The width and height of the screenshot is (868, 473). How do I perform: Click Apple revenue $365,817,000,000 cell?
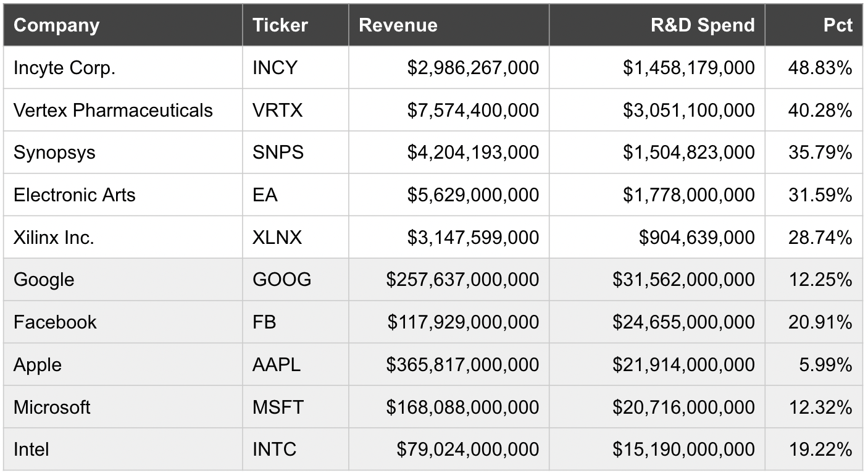[462, 364]
